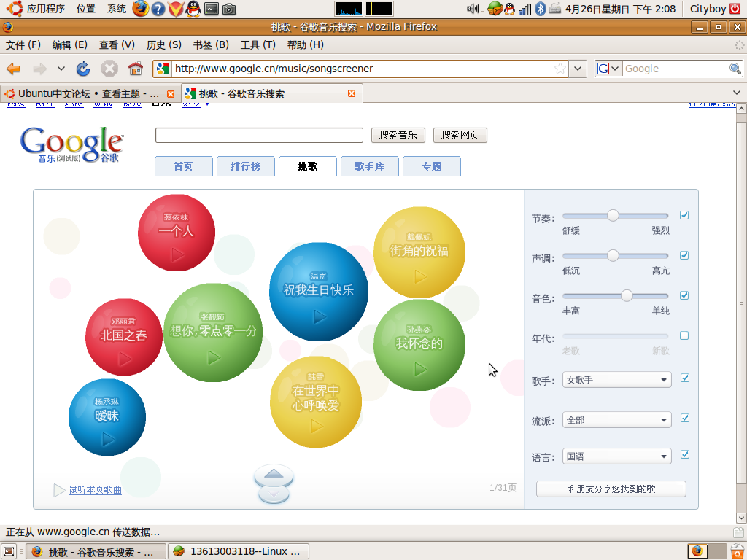The image size is (747, 560).
Task: Open the help icon in top panel
Action: [158, 9]
